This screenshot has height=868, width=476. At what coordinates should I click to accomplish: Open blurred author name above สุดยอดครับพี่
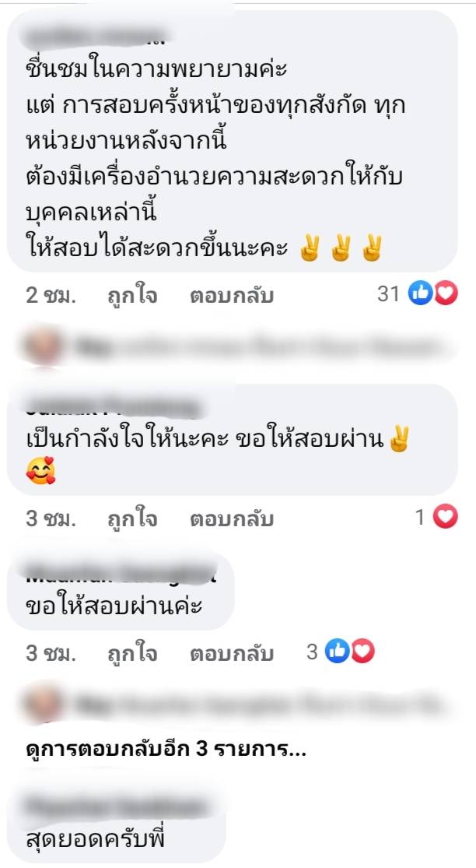click(x=117, y=807)
